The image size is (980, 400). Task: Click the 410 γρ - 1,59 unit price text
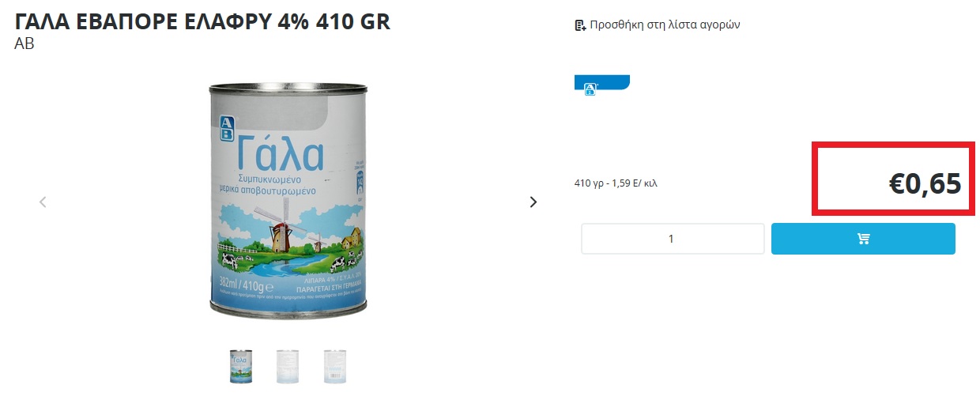(616, 183)
